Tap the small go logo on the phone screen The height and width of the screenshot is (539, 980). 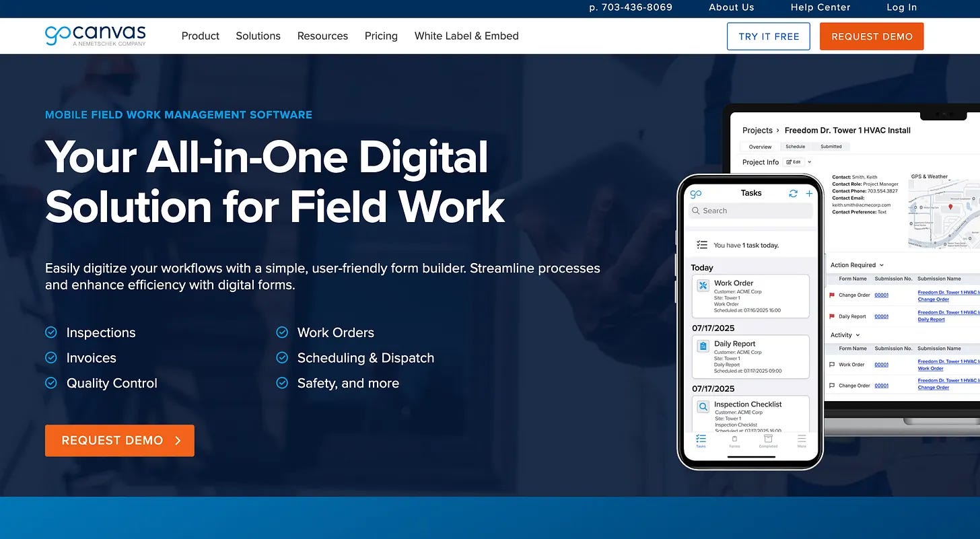pyautogui.click(x=696, y=194)
